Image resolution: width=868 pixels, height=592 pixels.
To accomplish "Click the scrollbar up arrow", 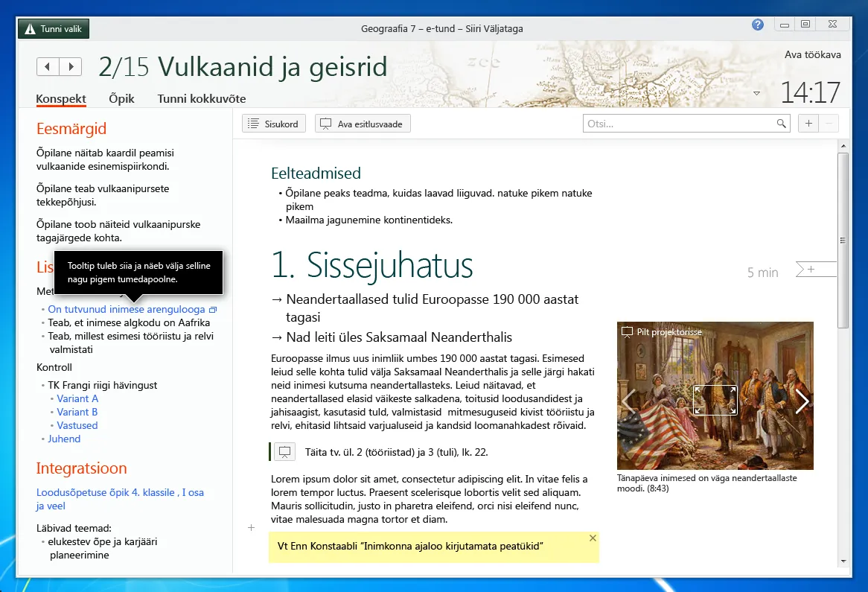I will [843, 146].
